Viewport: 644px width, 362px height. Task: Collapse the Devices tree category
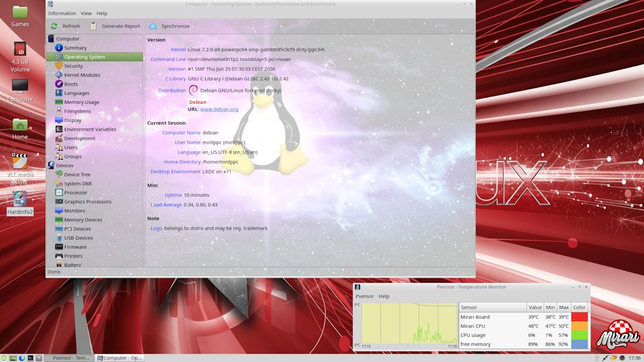pos(65,165)
